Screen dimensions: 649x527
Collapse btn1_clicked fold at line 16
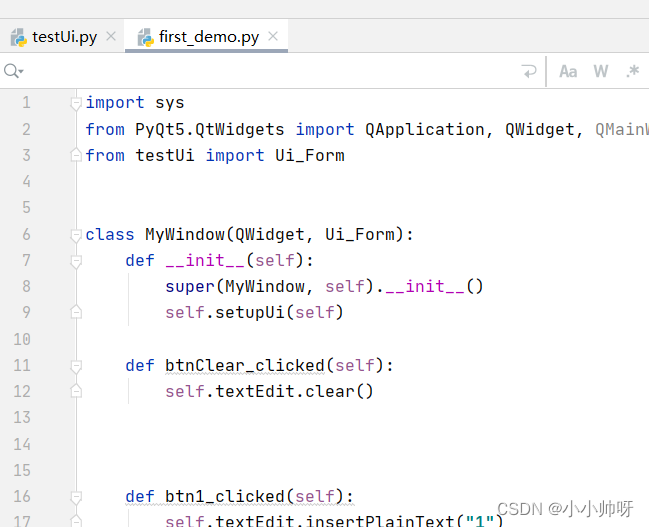[x=76, y=497]
